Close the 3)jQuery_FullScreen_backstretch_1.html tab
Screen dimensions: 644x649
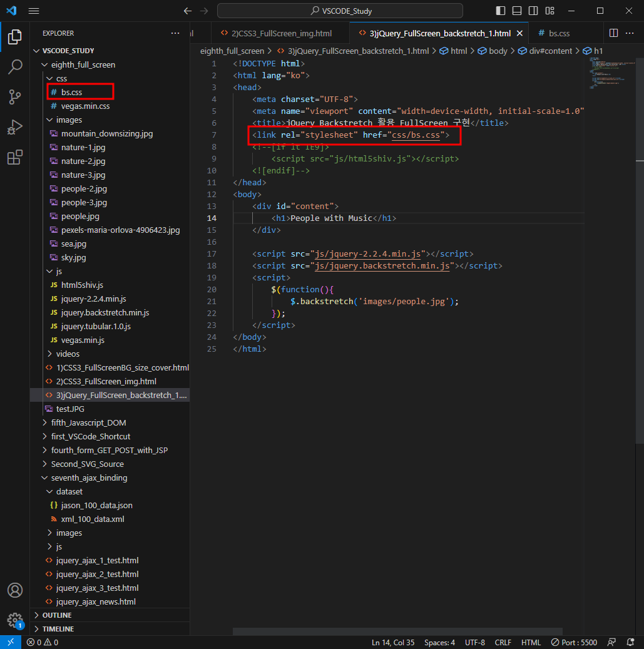click(x=519, y=33)
